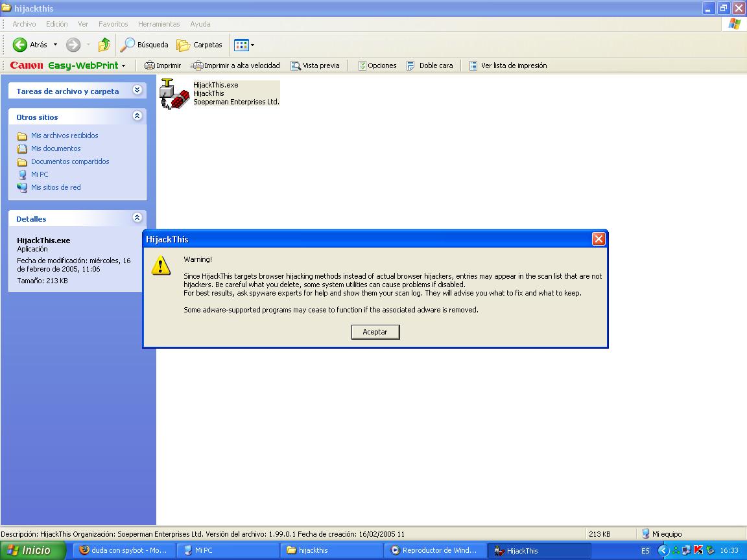
Task: Switch to hijackthis folder taskbar button
Action: 331,550
